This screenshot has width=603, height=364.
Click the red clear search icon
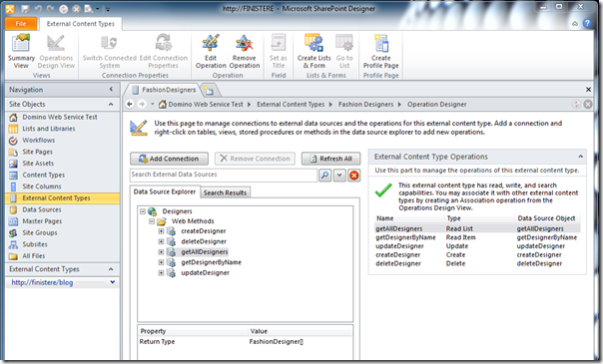click(353, 176)
